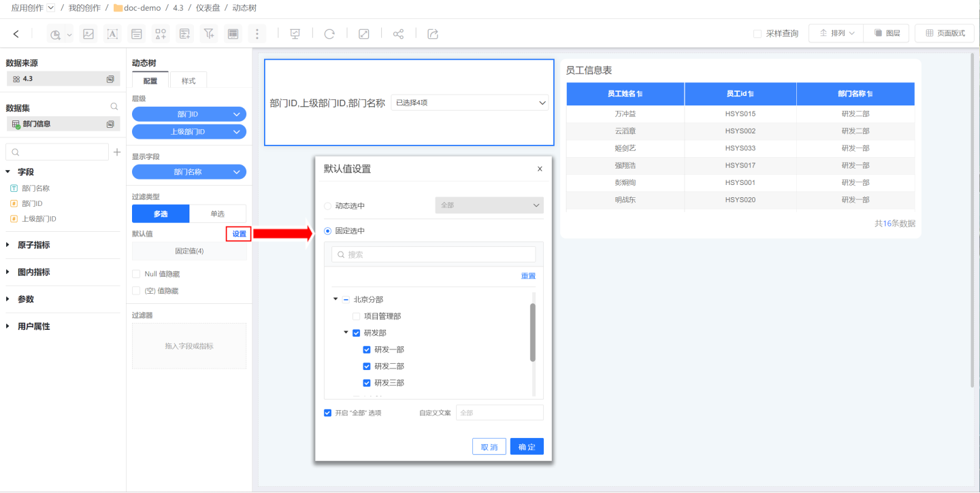Click the 确定 button in the dialog
The image size is (980, 493).
click(527, 447)
